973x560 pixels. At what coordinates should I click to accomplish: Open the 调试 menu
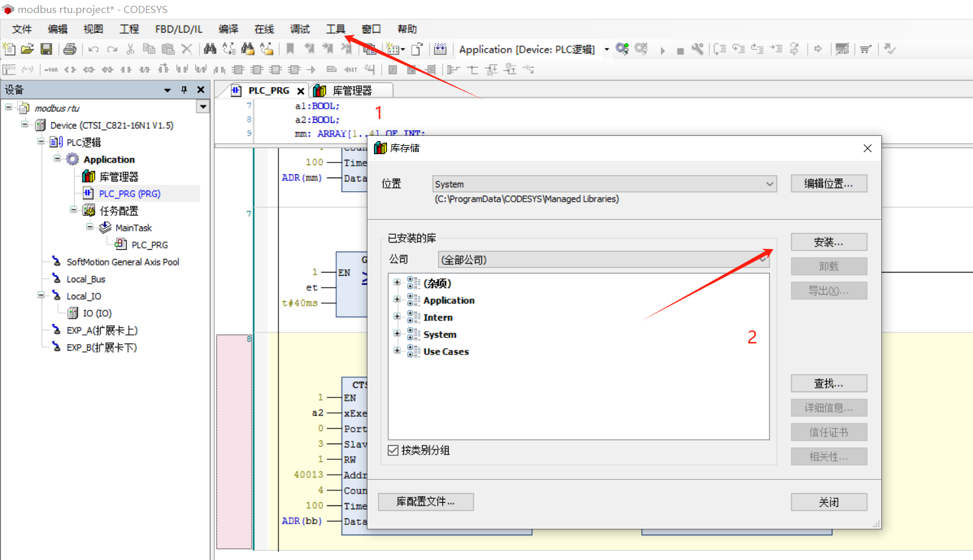[x=300, y=29]
